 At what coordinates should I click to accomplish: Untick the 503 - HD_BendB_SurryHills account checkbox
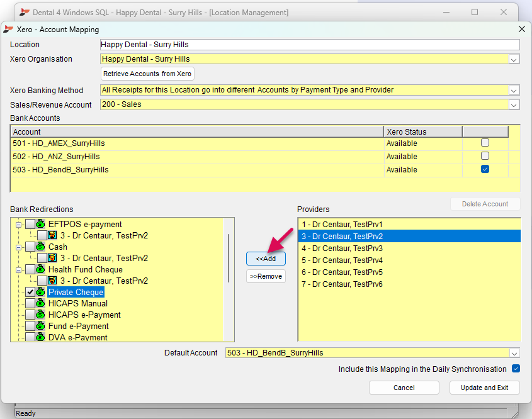(x=485, y=169)
